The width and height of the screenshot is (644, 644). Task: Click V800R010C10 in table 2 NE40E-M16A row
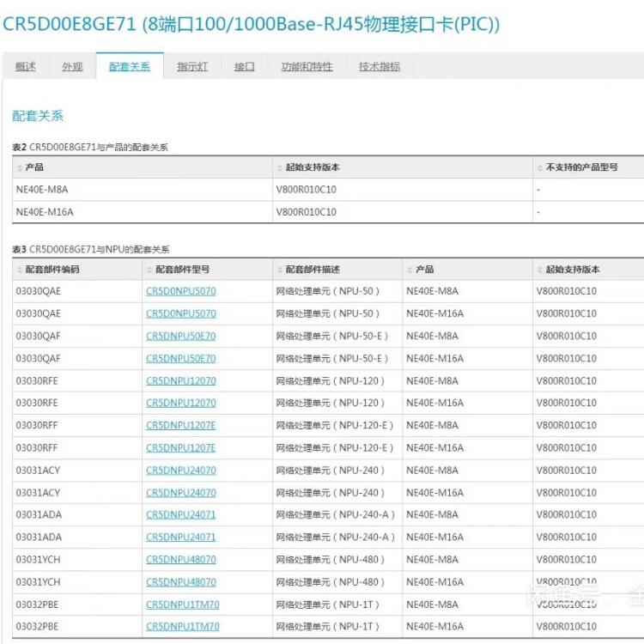click(x=306, y=212)
